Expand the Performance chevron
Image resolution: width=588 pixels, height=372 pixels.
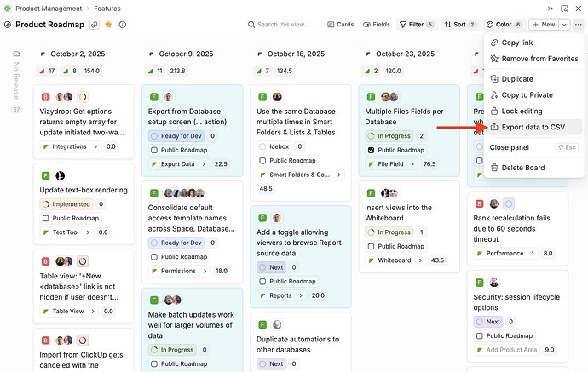pyautogui.click(x=532, y=254)
